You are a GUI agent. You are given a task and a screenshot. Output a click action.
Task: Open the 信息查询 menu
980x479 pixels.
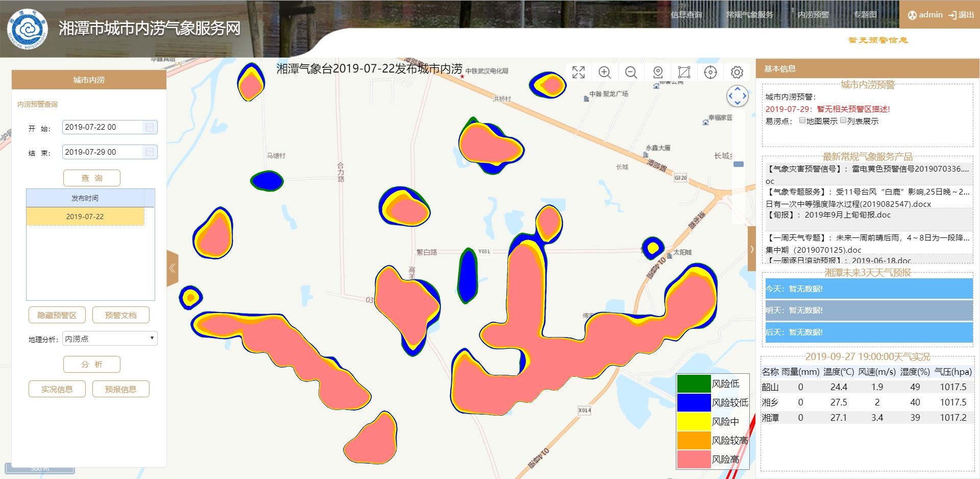pyautogui.click(x=686, y=15)
